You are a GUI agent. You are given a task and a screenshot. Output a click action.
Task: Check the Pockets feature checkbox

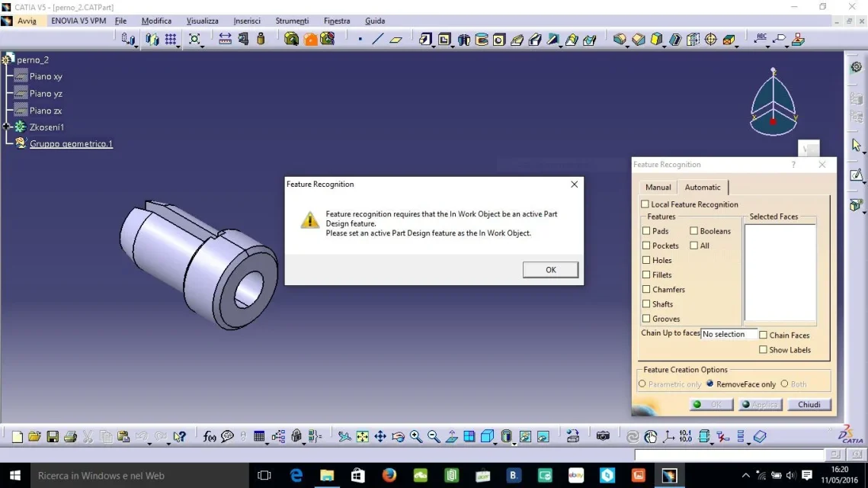(x=646, y=246)
